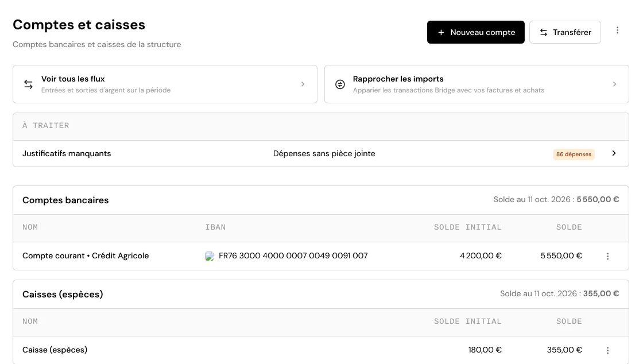Viewport: 643px width, 364px height.
Task: Click Comptes bancaires section heading
Action: tap(65, 200)
